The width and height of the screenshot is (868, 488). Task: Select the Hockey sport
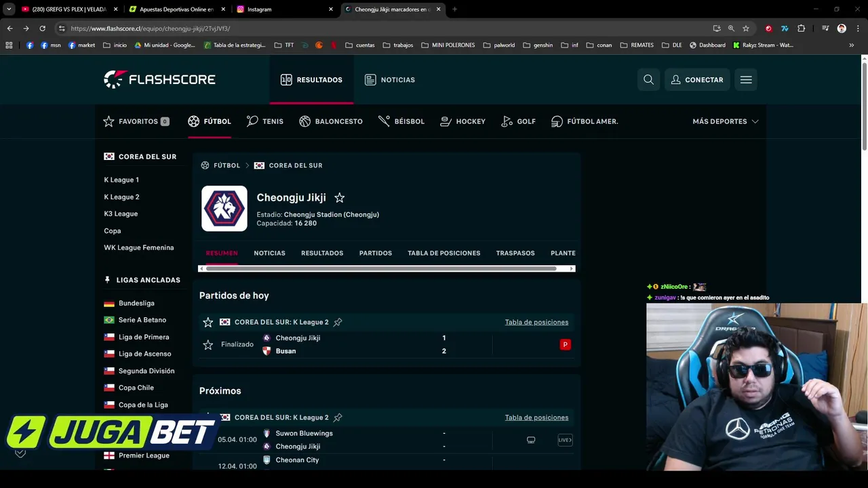[x=463, y=121]
